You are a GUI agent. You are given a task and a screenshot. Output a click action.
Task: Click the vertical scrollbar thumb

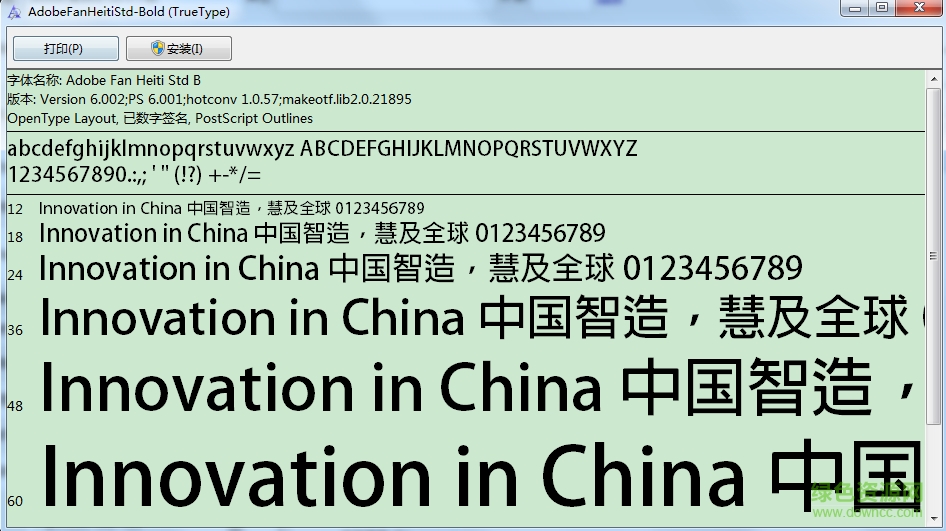point(933,256)
